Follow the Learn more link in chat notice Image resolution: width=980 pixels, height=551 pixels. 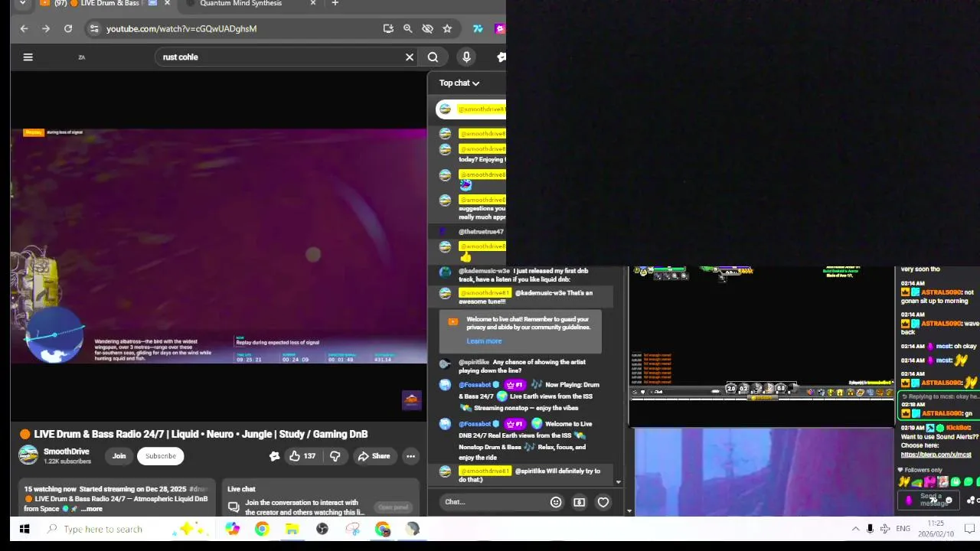pos(484,341)
